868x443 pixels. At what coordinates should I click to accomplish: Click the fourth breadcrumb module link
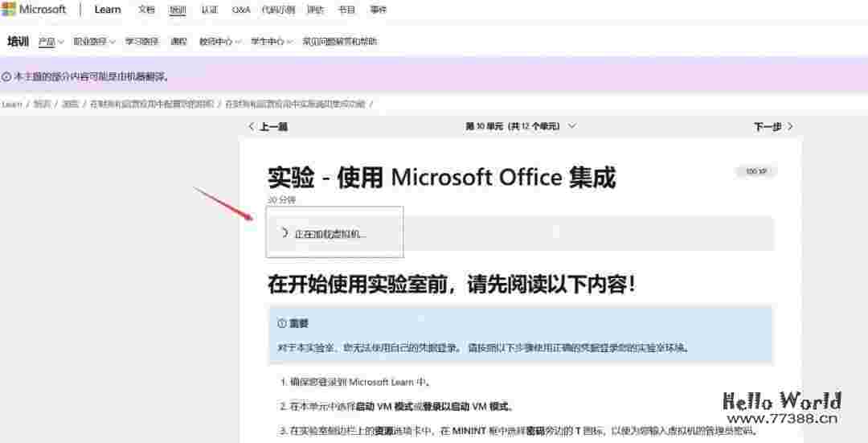tap(151, 104)
